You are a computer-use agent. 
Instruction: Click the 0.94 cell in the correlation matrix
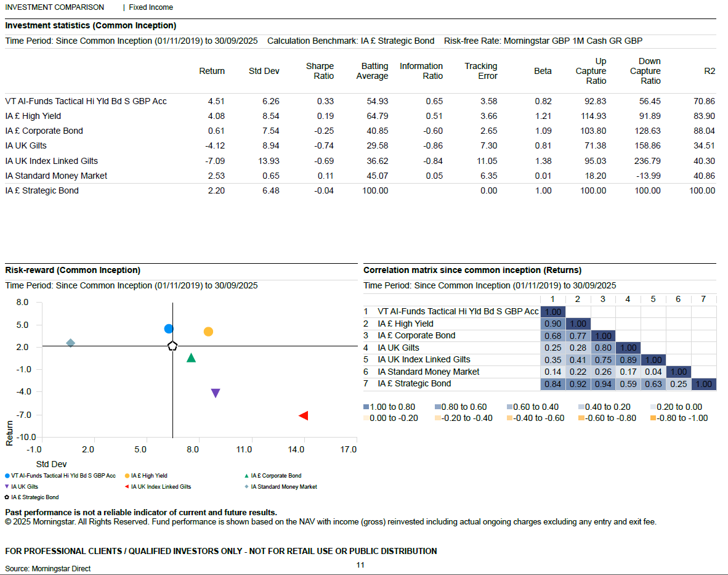(603, 384)
